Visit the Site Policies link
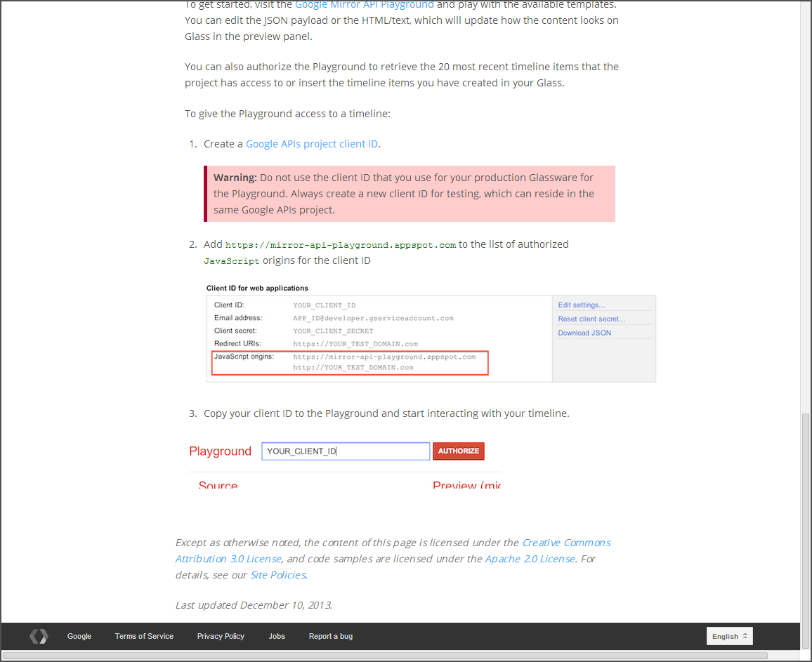Image resolution: width=812 pixels, height=662 pixels. click(x=278, y=575)
